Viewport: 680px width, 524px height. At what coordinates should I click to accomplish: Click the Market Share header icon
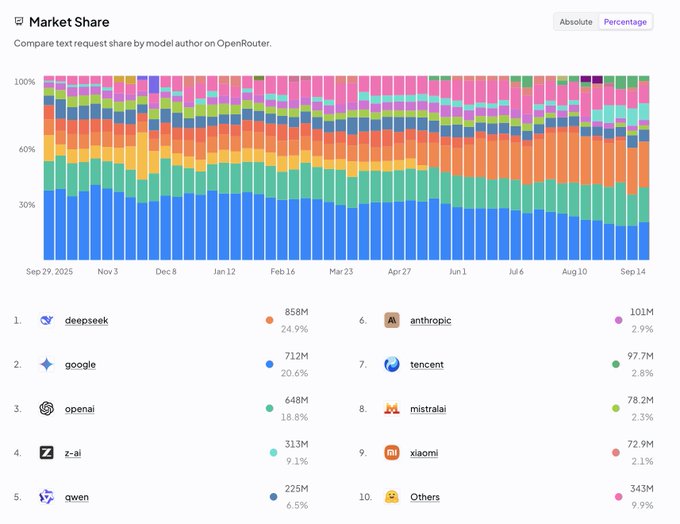(x=19, y=21)
